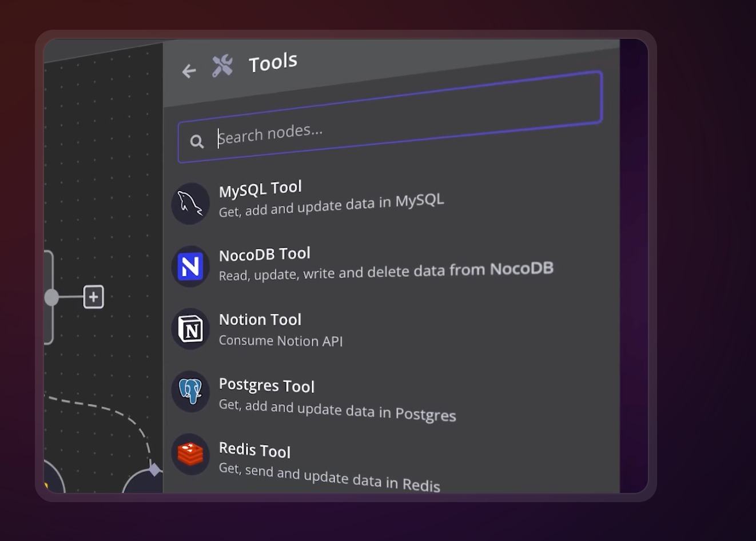Select the NocoDB blue N icon
The image size is (756, 541).
pos(190,266)
